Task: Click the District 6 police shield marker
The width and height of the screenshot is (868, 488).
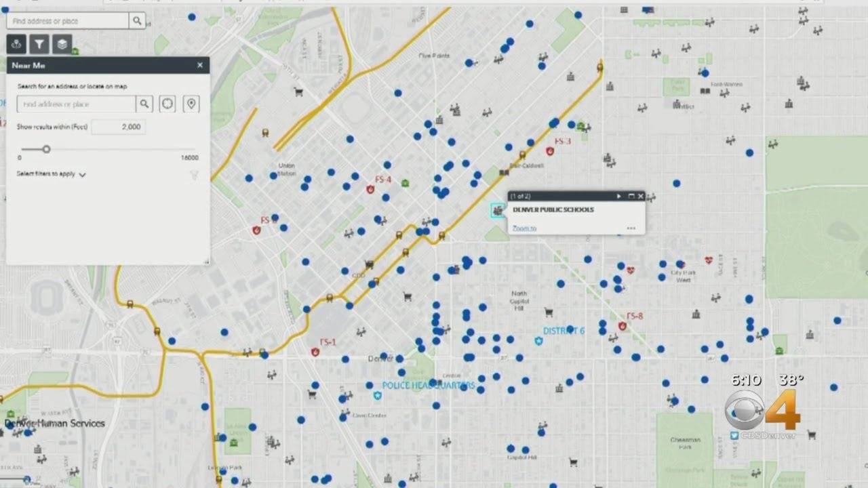Action: click(538, 341)
